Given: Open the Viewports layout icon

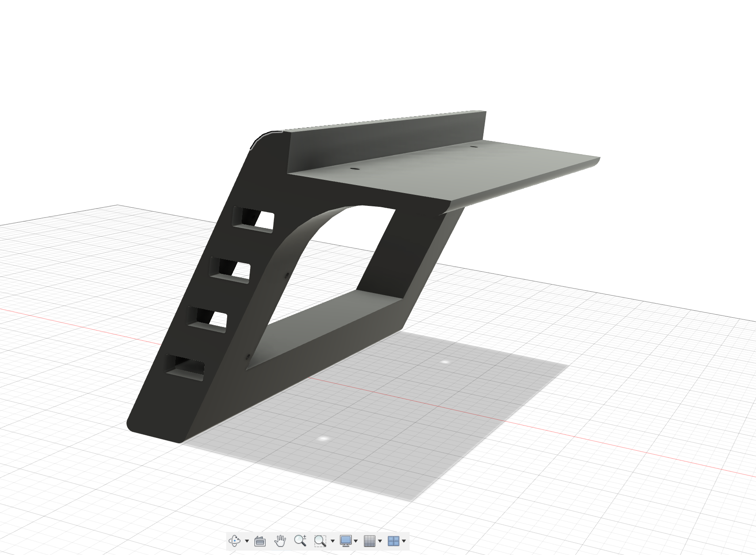Looking at the screenshot, I should click(393, 540).
